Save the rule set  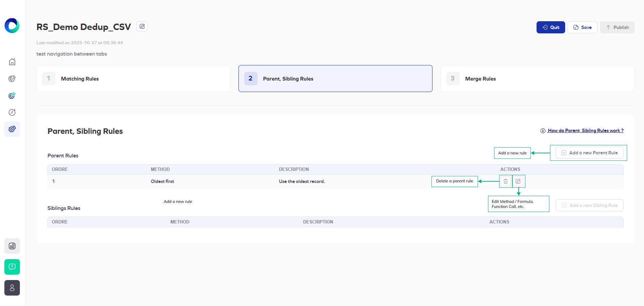tap(582, 27)
